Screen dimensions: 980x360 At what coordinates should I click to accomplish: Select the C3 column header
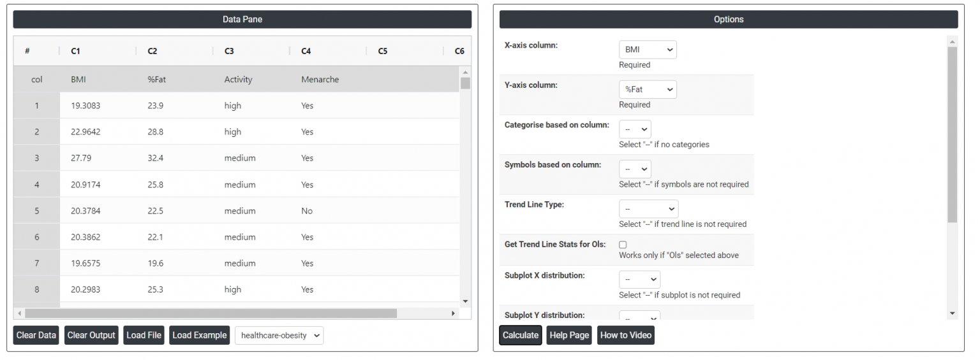point(230,51)
